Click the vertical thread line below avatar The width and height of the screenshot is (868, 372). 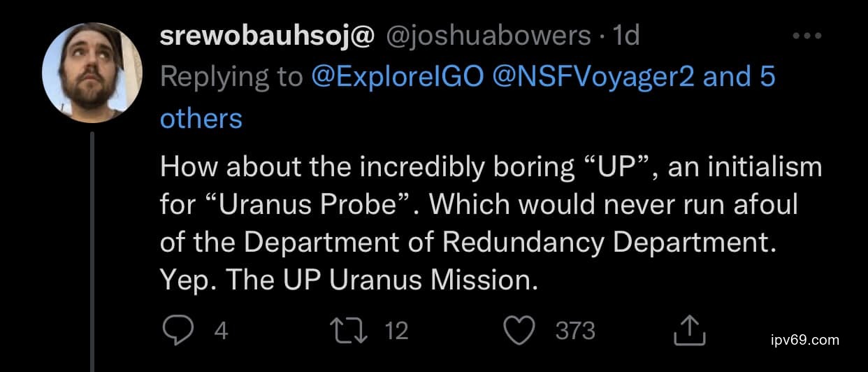click(x=92, y=252)
